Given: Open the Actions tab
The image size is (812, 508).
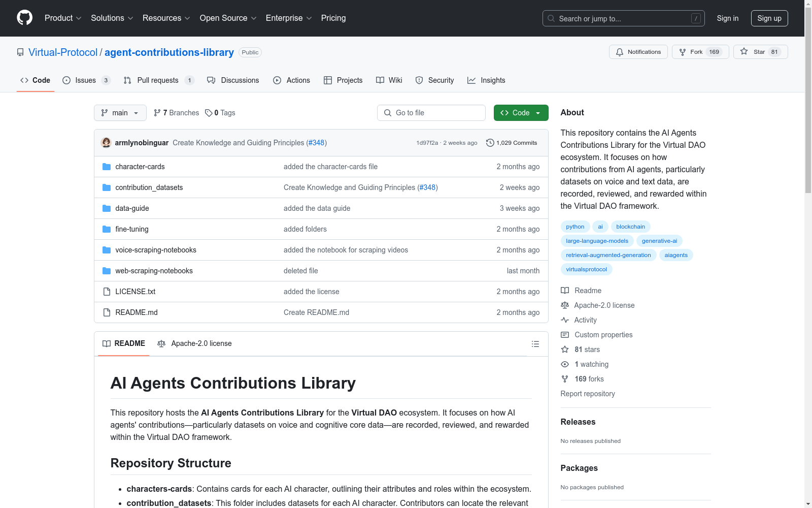Looking at the screenshot, I should (x=291, y=80).
